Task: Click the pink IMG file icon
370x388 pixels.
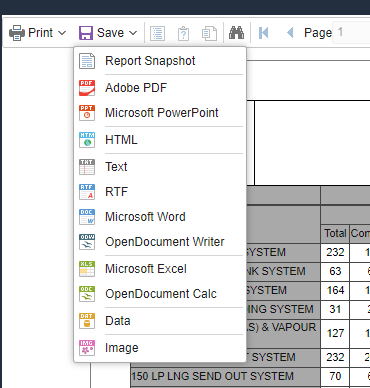Action: click(87, 348)
